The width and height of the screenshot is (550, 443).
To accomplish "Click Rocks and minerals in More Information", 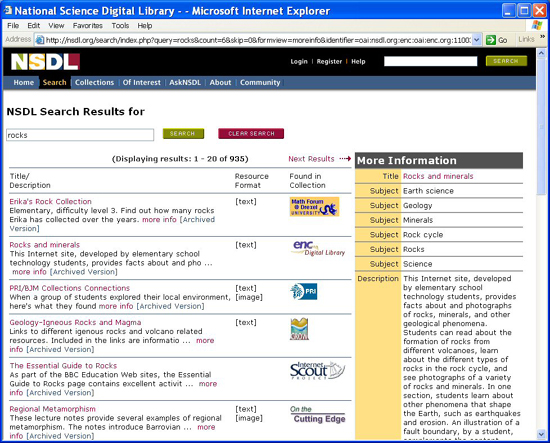I will click(438, 176).
